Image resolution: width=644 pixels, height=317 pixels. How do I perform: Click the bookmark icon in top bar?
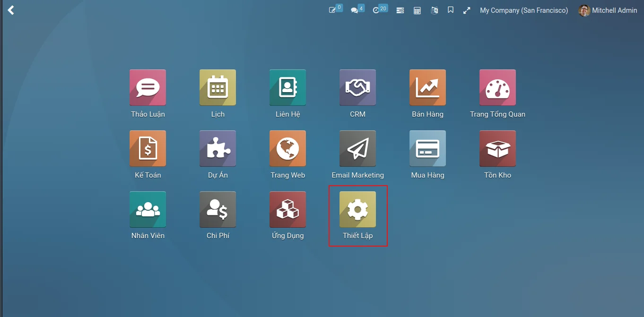point(451,10)
